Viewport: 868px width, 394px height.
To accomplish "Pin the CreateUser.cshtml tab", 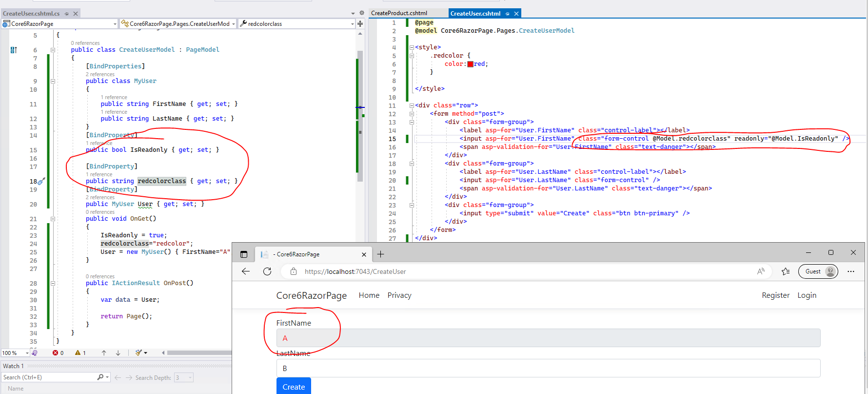I will click(x=508, y=14).
